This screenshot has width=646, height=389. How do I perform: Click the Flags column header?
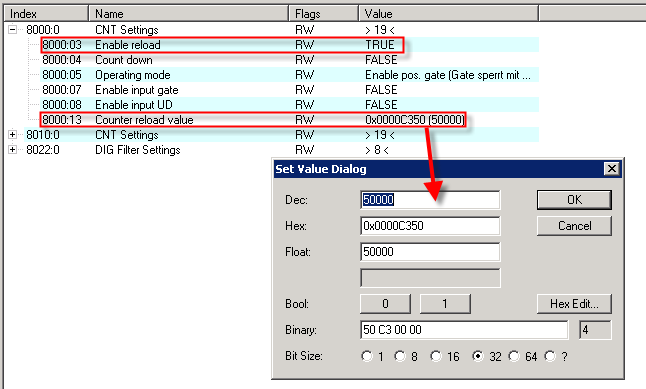(323, 14)
